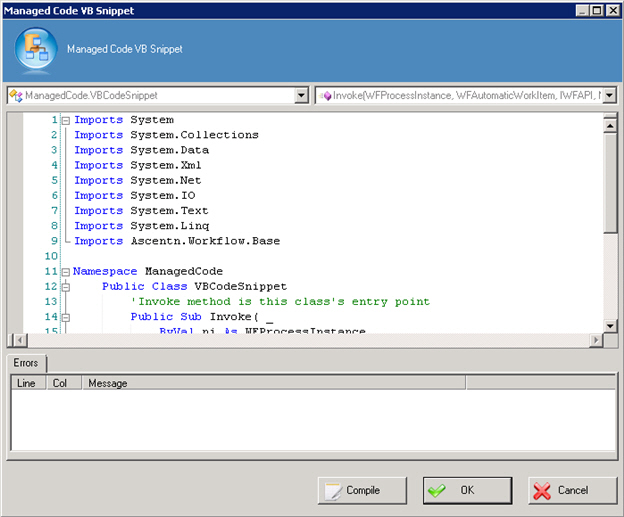Collapse the Public Sub Invoke block
This screenshot has height=517, width=624.
65,316
